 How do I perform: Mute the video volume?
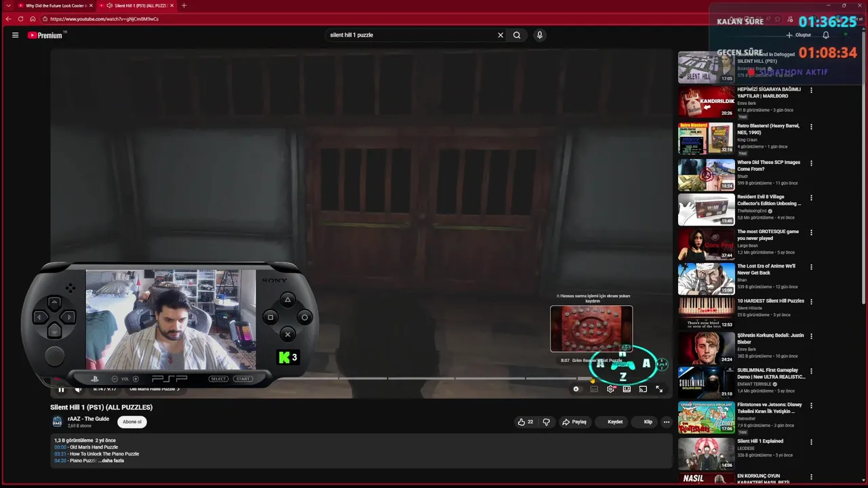78,389
